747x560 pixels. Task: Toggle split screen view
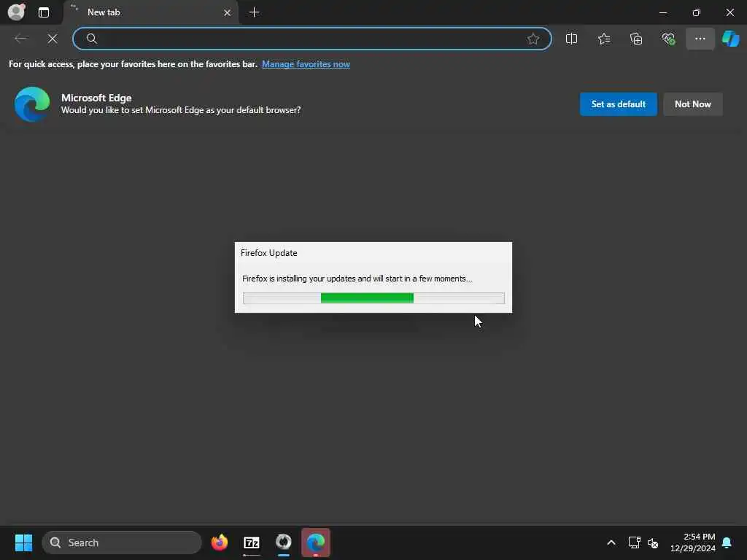click(x=571, y=39)
